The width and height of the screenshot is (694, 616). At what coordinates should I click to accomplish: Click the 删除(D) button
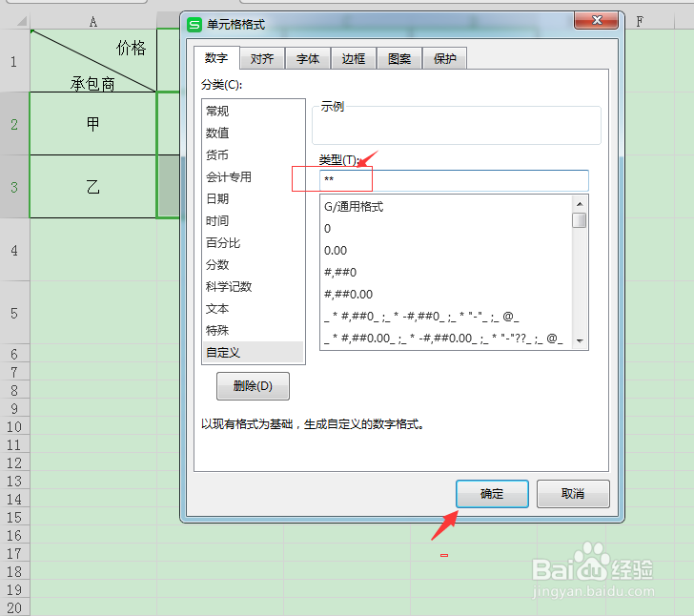[x=253, y=386]
